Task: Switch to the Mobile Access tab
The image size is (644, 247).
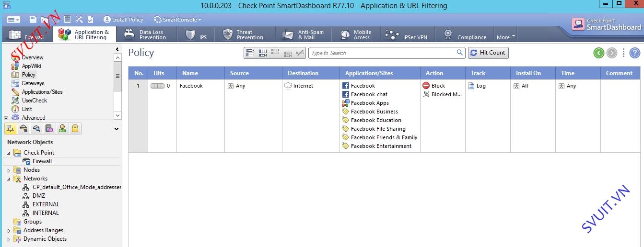Action: (357, 34)
